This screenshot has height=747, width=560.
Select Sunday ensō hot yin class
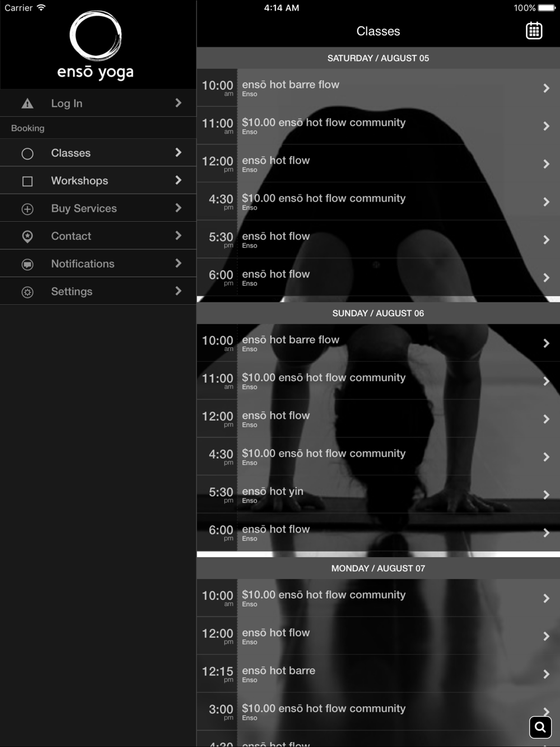(x=378, y=494)
